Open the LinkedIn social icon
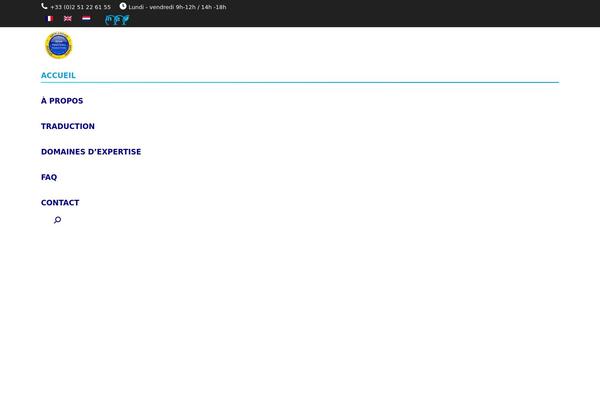The width and height of the screenshot is (600, 400). [109, 20]
